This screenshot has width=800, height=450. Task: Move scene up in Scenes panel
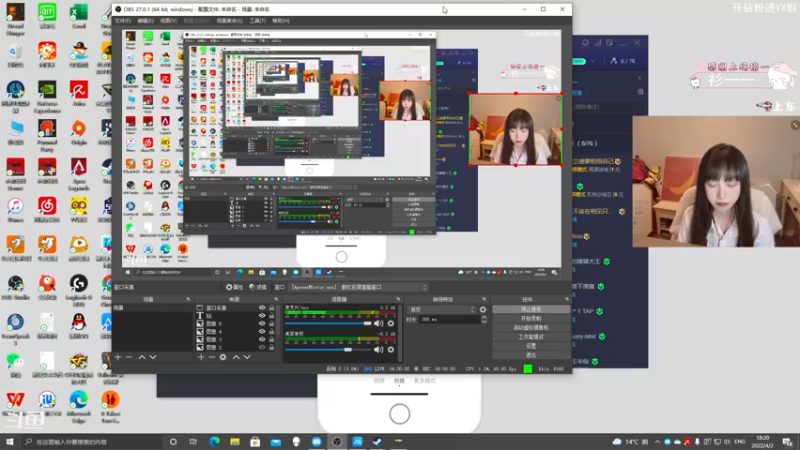[142, 357]
